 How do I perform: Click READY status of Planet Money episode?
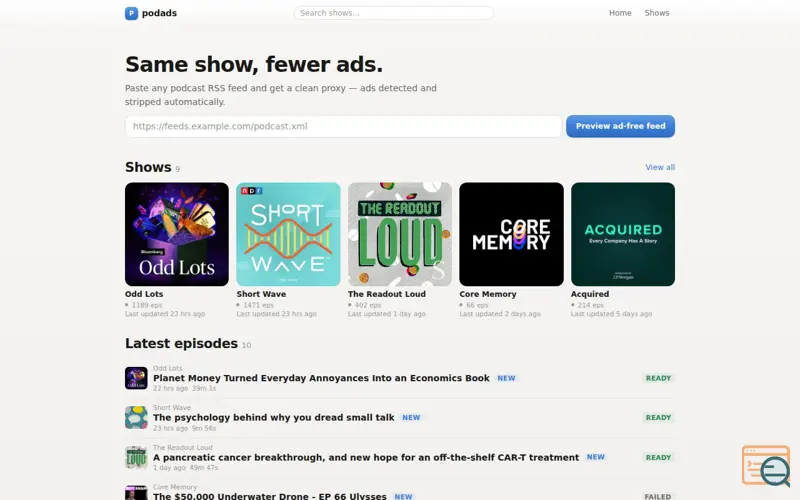(x=658, y=379)
